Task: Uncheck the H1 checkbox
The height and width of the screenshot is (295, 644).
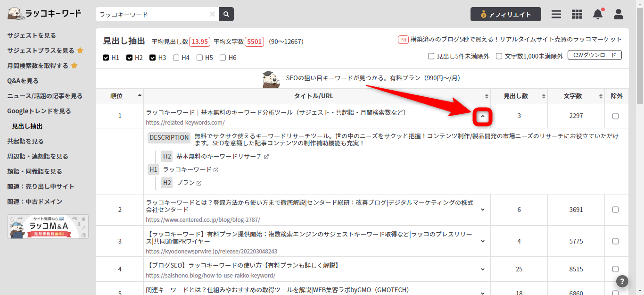Action: pos(106,58)
